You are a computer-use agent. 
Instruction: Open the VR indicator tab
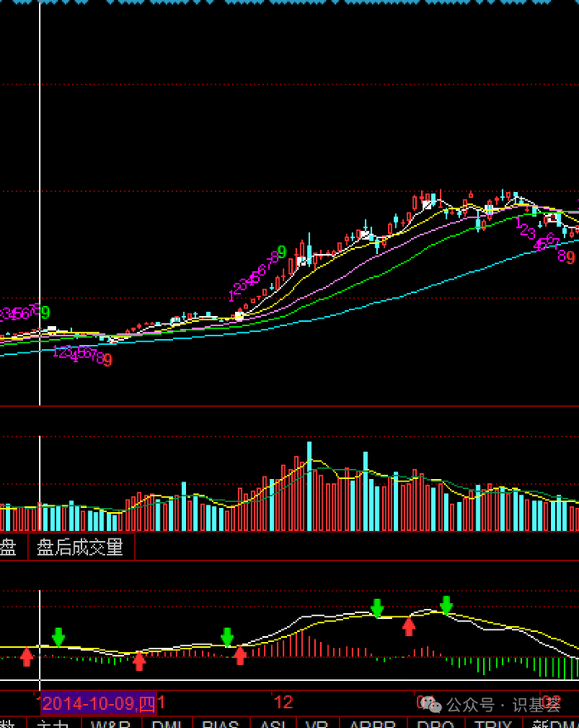pos(317,723)
